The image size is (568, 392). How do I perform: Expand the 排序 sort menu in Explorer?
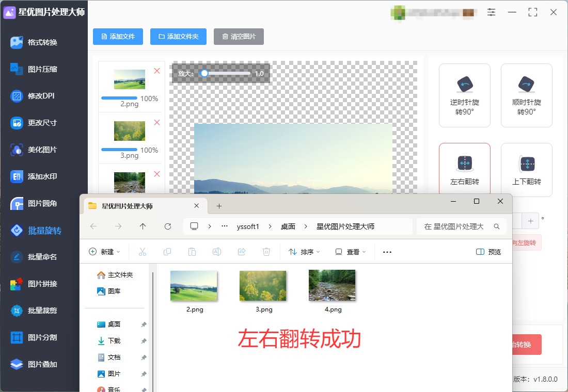click(x=304, y=252)
